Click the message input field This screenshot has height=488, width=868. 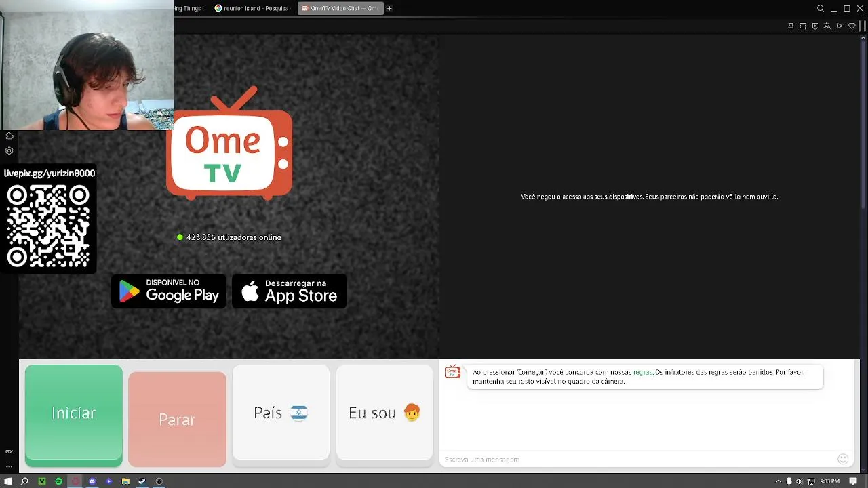click(x=637, y=459)
